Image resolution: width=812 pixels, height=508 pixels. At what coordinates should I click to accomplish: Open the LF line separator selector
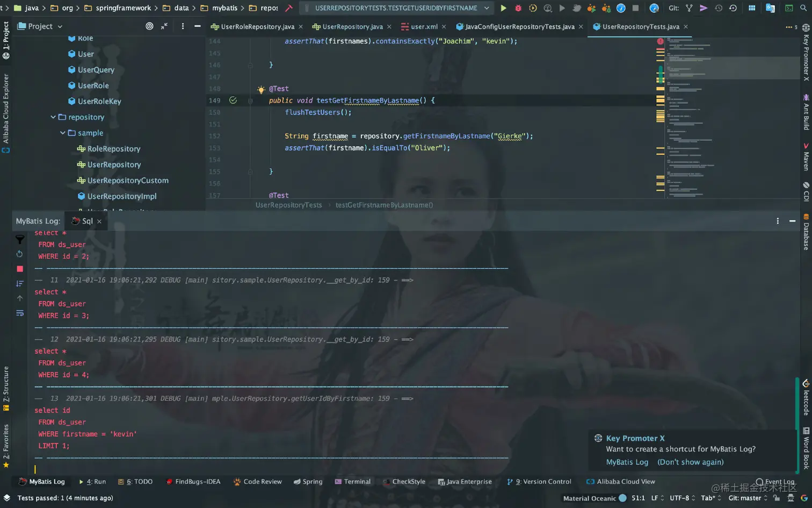657,498
